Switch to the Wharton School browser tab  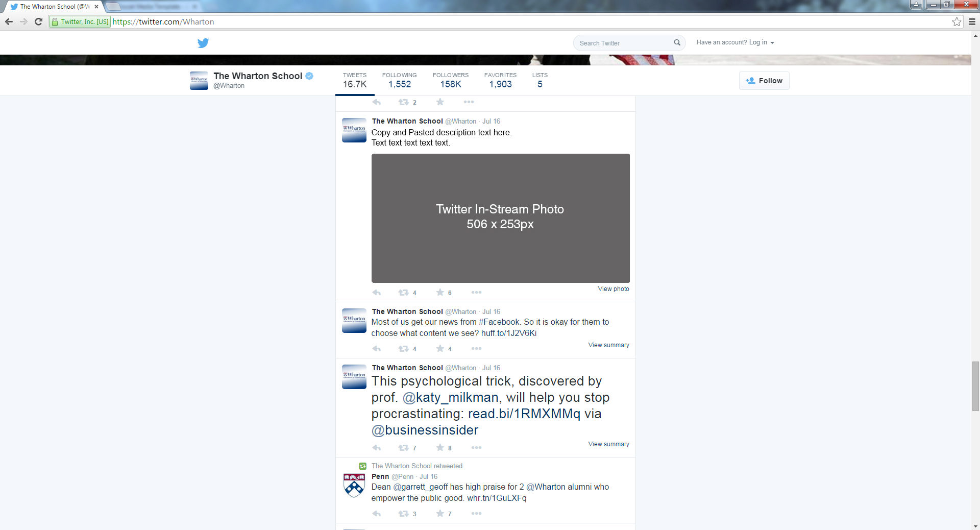tap(54, 7)
